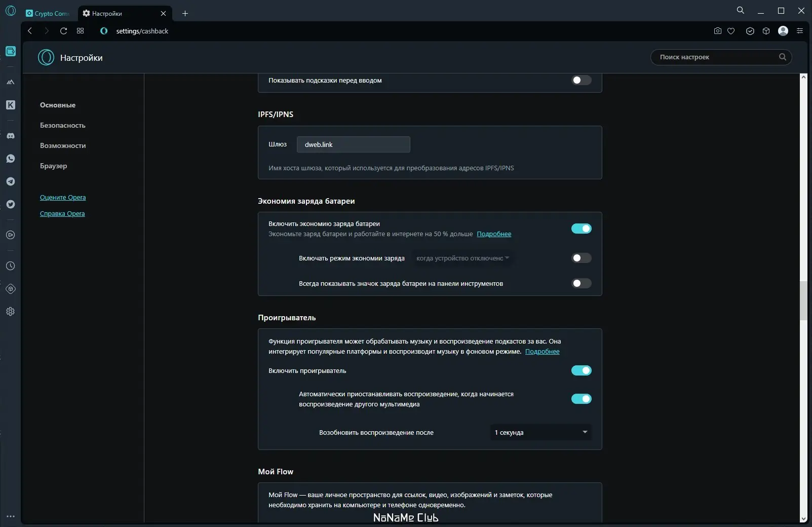Select 'Браузер' settings section
This screenshot has width=812, height=527.
tap(54, 166)
